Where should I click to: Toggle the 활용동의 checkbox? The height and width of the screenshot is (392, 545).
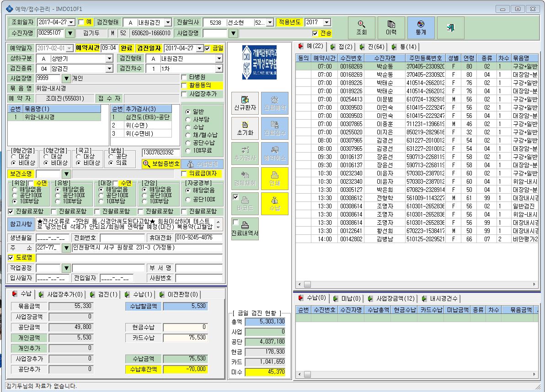click(x=184, y=85)
